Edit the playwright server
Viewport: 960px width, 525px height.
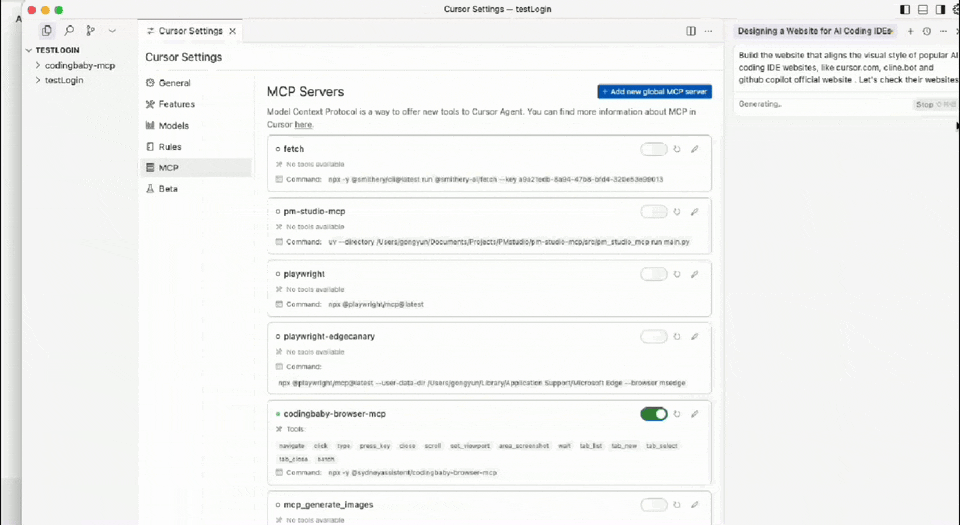pos(694,274)
